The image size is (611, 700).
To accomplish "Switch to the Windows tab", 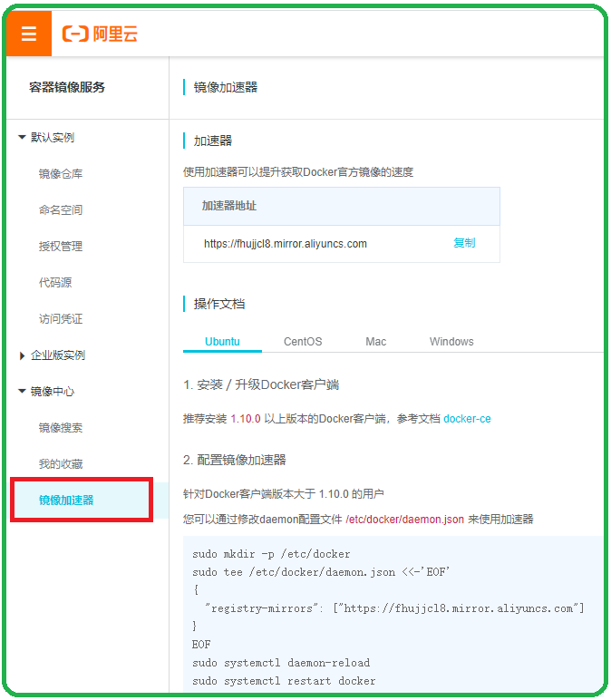I will click(x=451, y=342).
